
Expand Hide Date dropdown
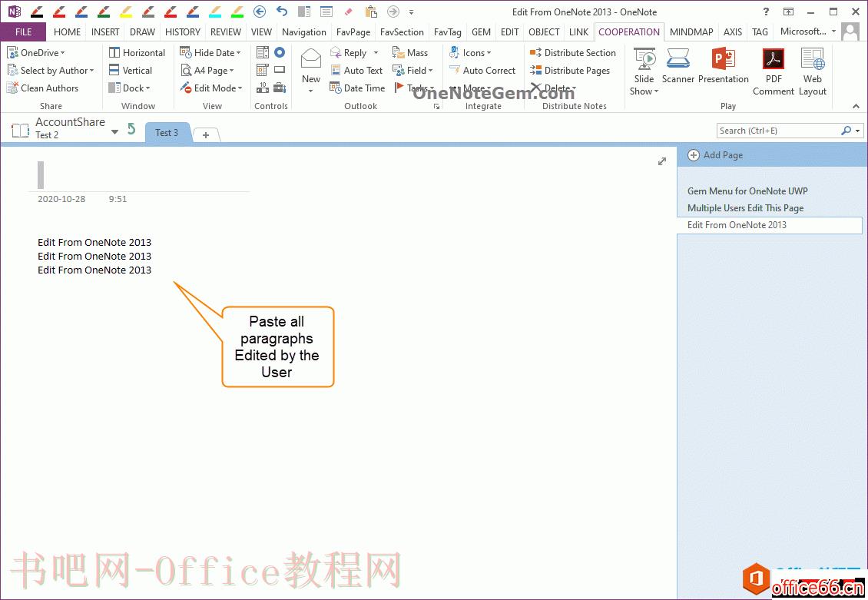pyautogui.click(x=210, y=52)
